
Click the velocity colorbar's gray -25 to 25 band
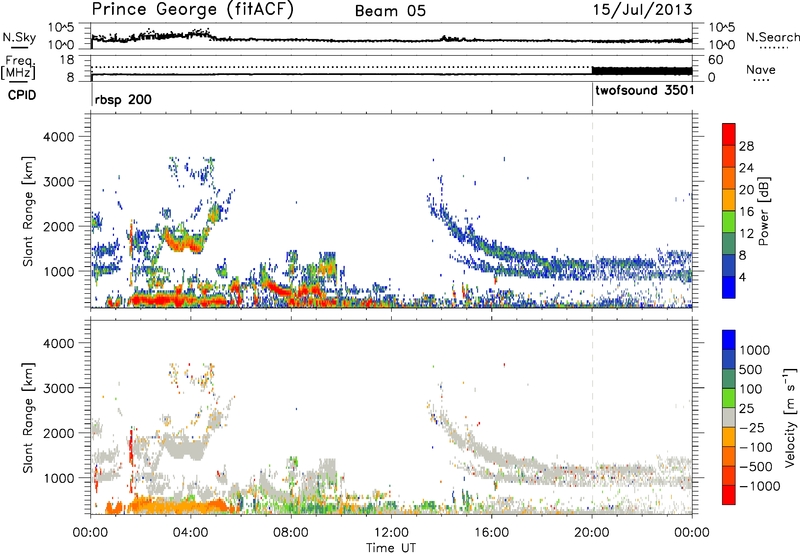click(729, 418)
